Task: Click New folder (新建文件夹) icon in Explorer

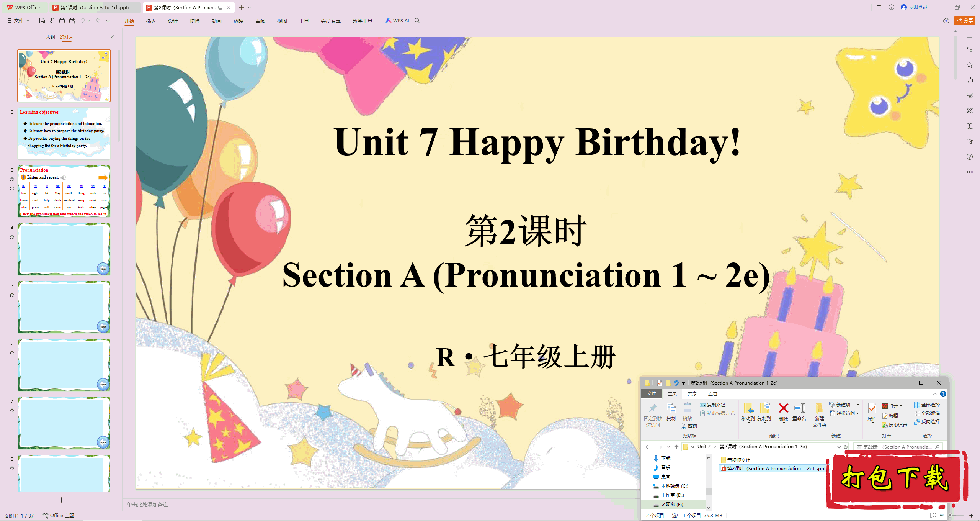Action: click(819, 408)
